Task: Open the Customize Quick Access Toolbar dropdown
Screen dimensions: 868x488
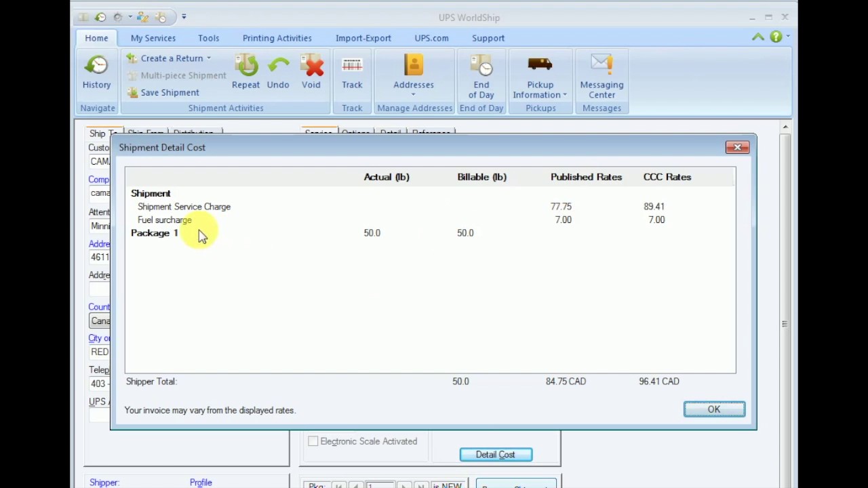Action: 184,17
